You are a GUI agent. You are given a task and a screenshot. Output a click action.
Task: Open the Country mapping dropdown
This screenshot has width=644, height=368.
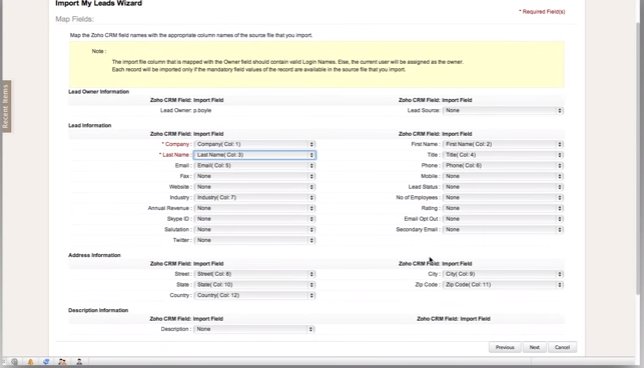point(255,295)
